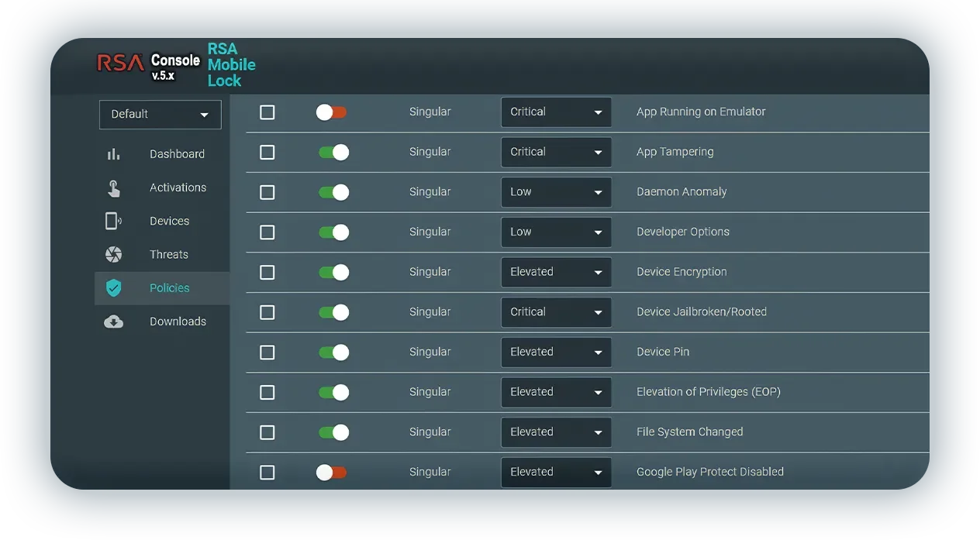
Task: Enable the App Running on Emulator toggle
Action: coord(333,112)
